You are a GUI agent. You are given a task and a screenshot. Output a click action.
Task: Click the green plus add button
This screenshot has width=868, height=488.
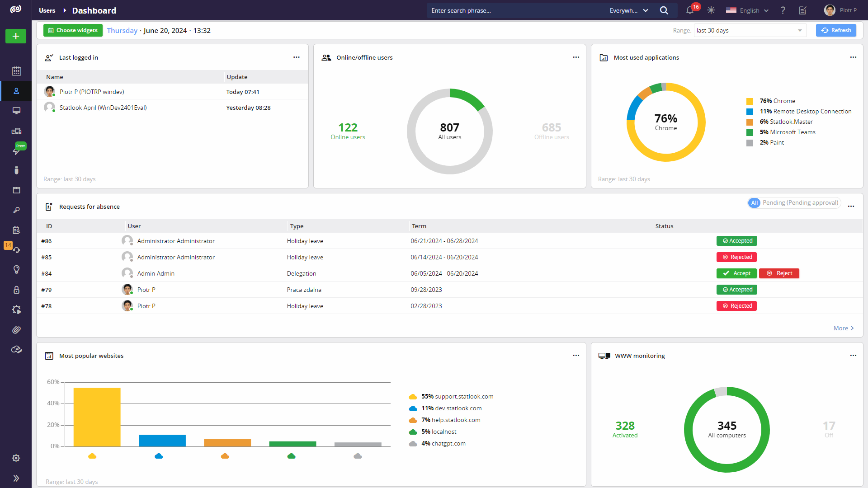point(16,36)
